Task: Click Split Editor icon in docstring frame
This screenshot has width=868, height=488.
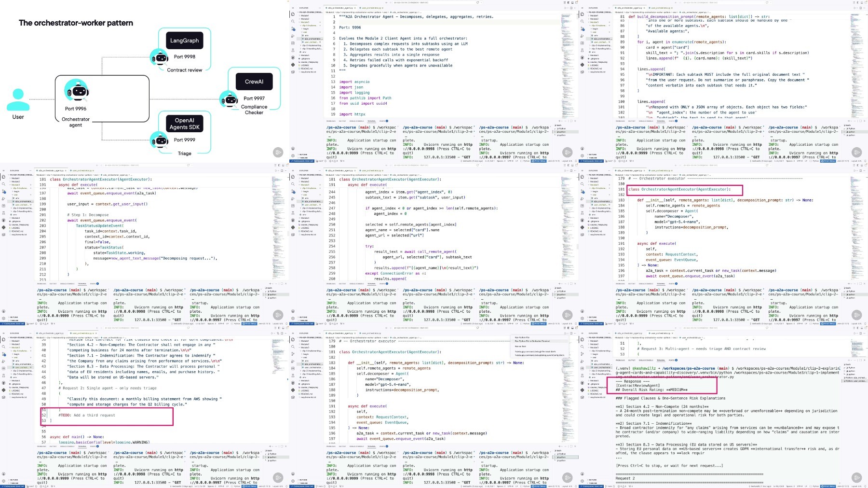Action: pos(571,8)
